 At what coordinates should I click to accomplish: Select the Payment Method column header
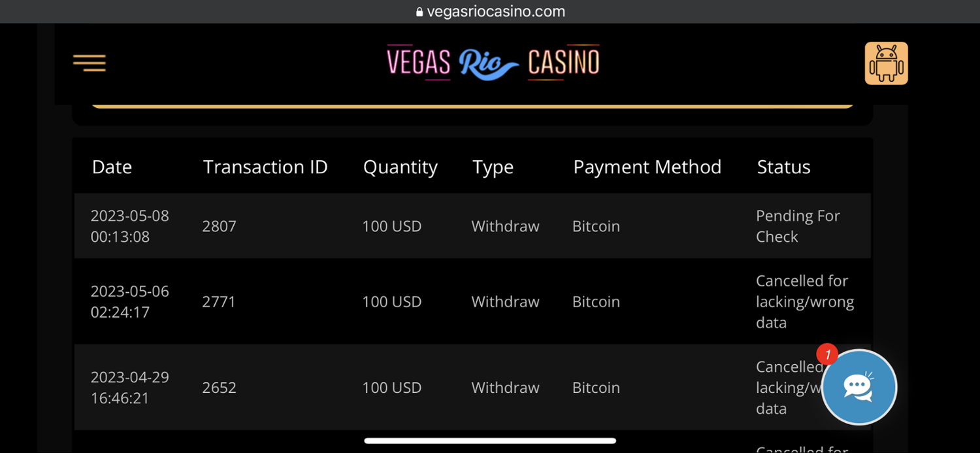(x=647, y=167)
